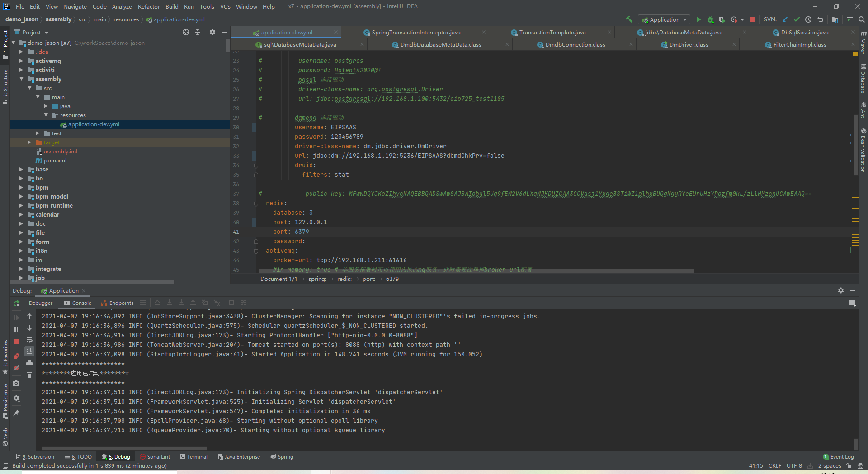Open the Application run configuration dropdown

click(664, 19)
